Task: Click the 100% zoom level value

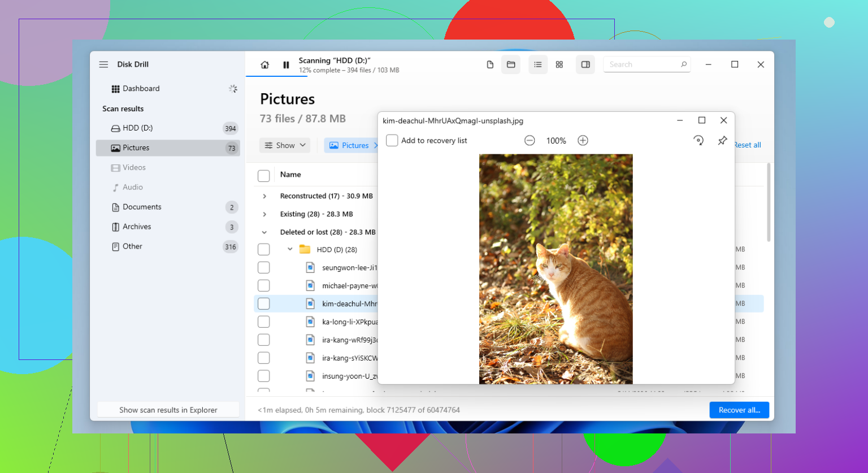Action: (556, 141)
